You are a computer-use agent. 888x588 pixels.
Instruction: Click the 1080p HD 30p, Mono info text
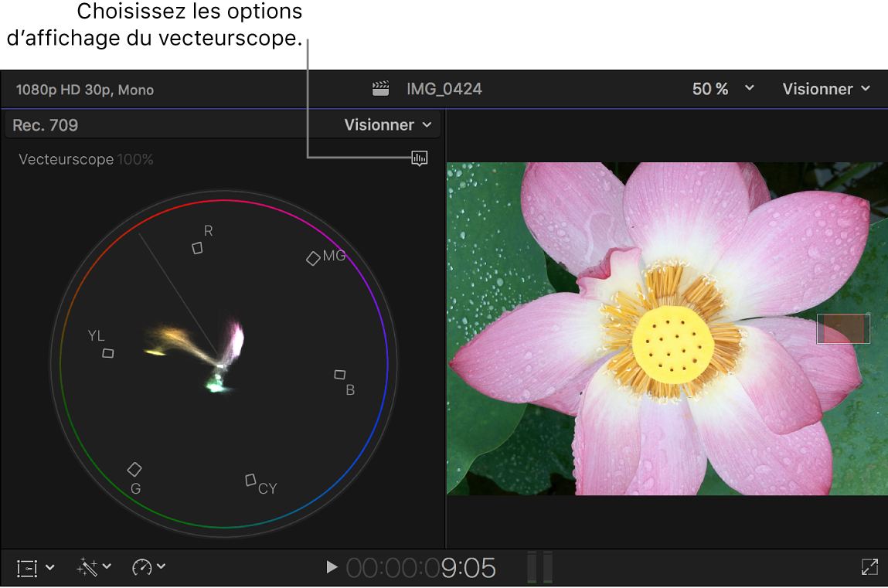85,89
